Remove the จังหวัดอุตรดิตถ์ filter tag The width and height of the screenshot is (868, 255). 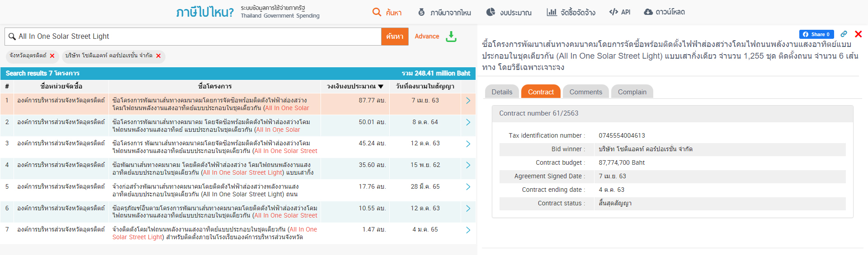tap(52, 56)
